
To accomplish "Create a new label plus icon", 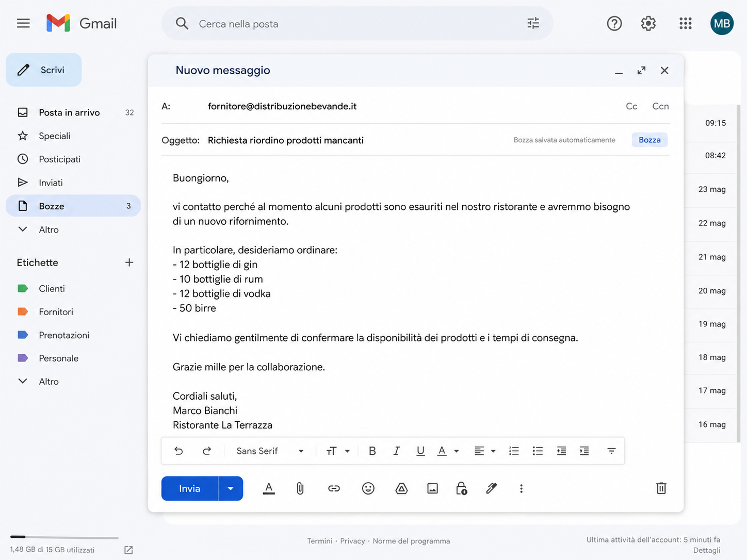I will (129, 262).
